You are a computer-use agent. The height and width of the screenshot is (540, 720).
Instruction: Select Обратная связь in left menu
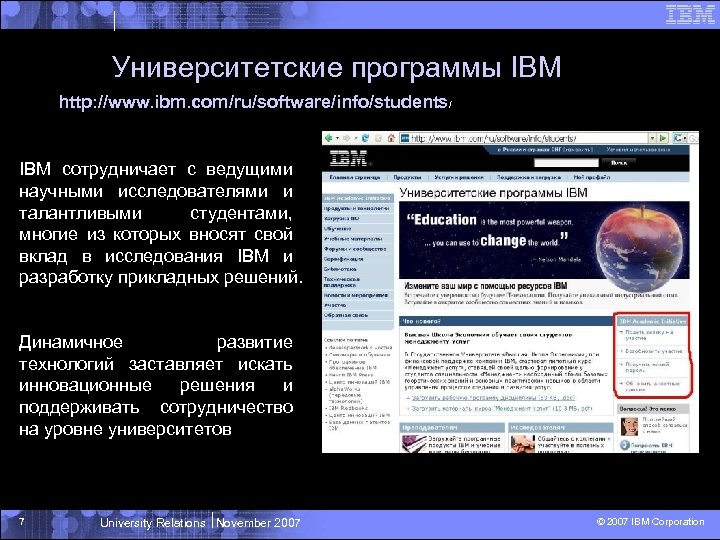357,315
